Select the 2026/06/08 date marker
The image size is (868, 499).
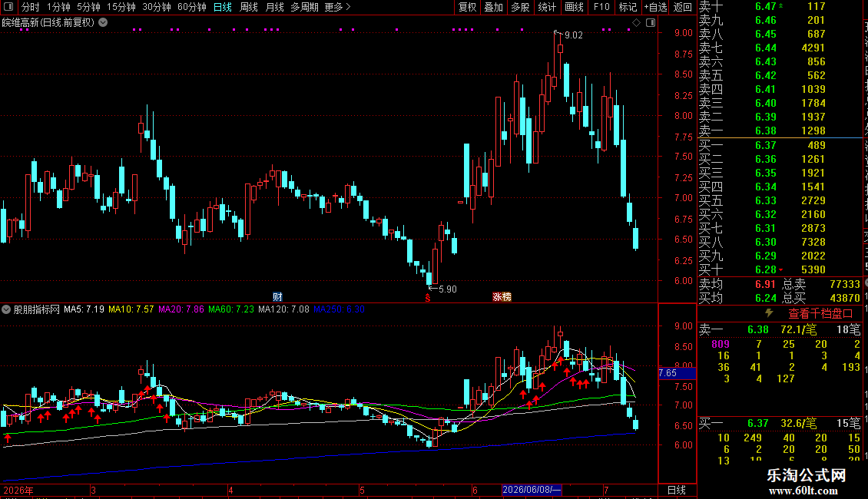(x=532, y=490)
